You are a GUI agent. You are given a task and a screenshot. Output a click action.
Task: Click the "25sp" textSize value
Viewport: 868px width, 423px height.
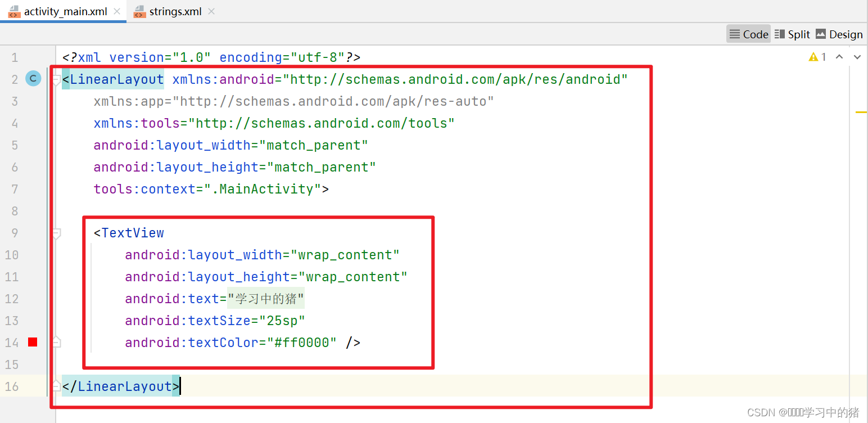282,321
